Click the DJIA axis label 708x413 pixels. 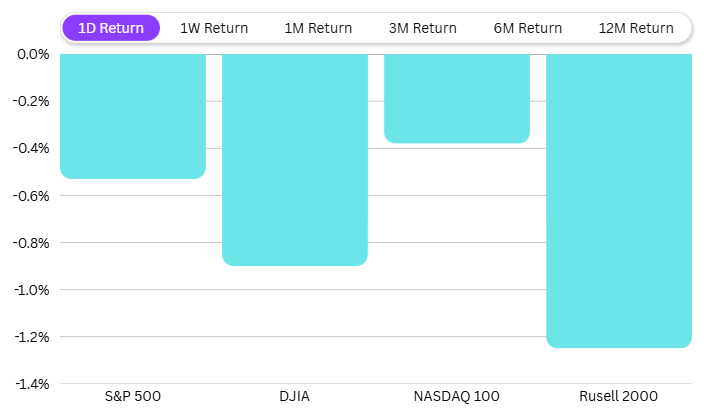click(295, 397)
